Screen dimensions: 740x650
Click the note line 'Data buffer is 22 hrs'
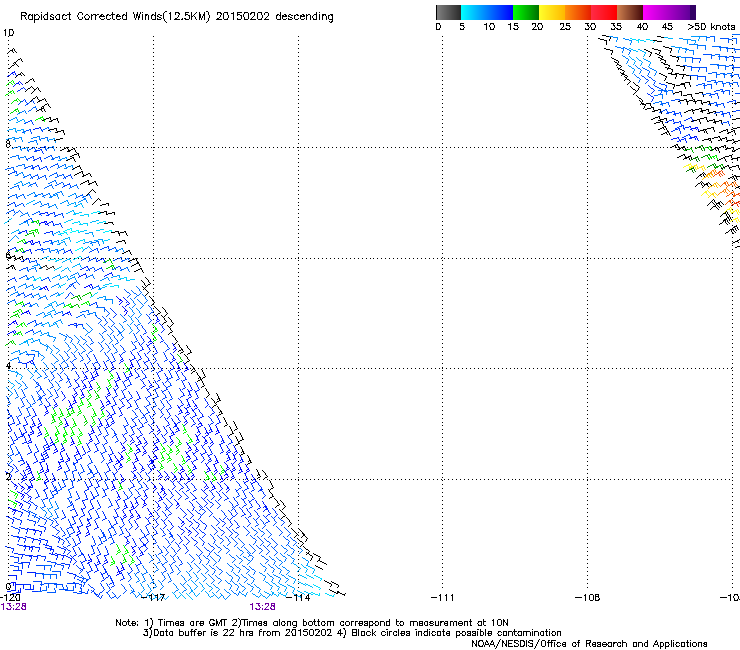point(204,633)
